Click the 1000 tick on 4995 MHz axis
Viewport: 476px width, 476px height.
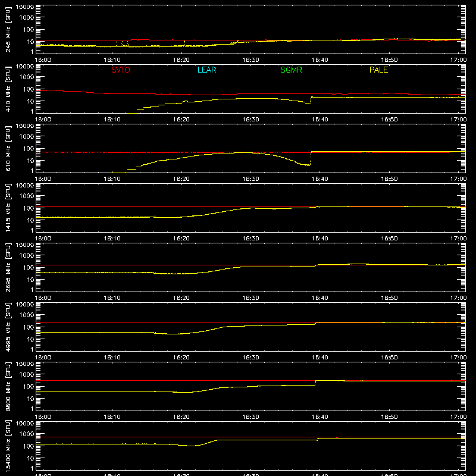coord(27,315)
